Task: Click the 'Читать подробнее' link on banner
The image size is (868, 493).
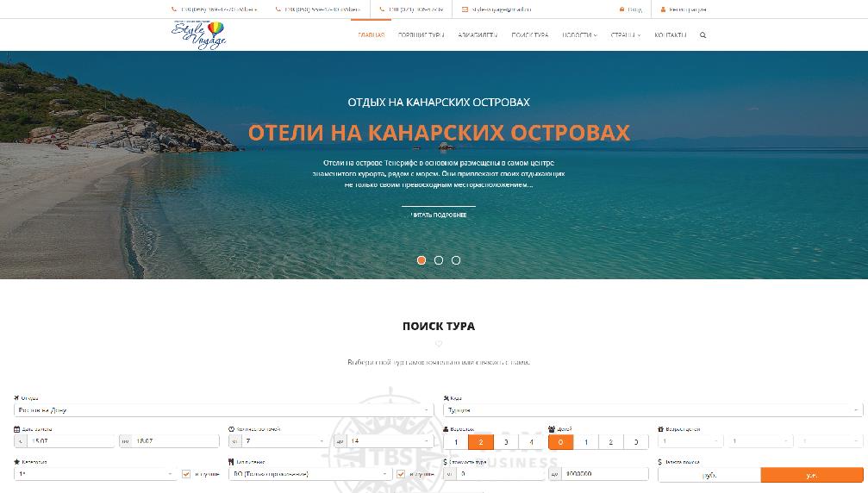Action: click(x=438, y=215)
